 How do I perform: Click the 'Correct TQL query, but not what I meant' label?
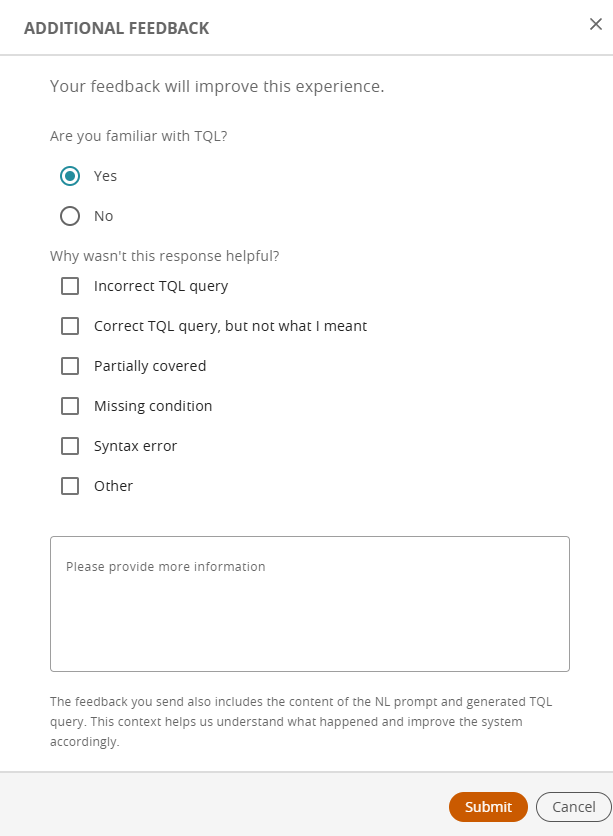230,326
